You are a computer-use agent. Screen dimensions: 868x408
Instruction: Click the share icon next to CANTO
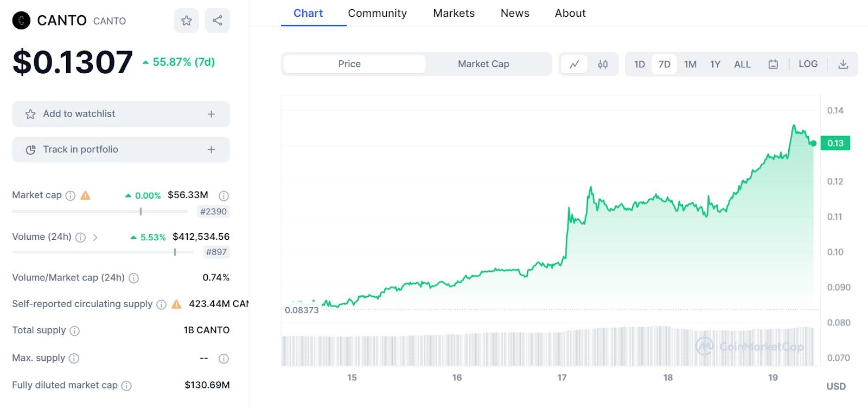coord(218,21)
